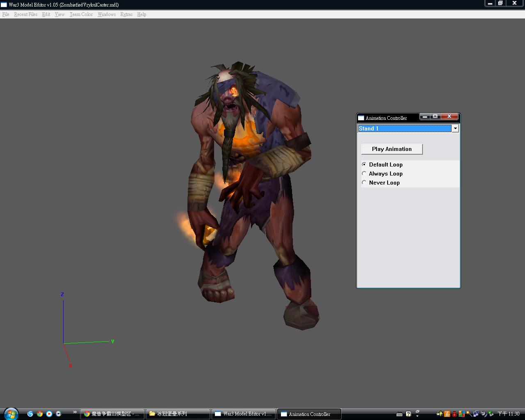525x420 pixels.
Task: Click the Animation Controller title bar icon
Action: pyautogui.click(x=361, y=118)
